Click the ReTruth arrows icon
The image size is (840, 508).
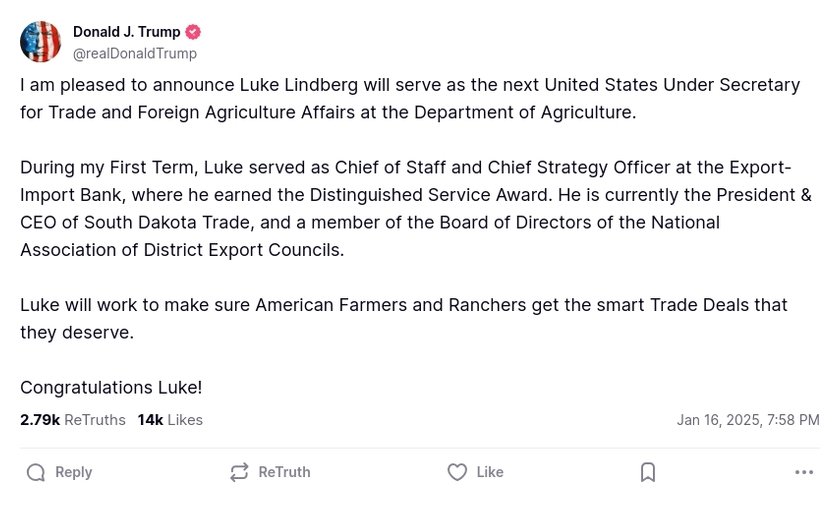point(239,472)
